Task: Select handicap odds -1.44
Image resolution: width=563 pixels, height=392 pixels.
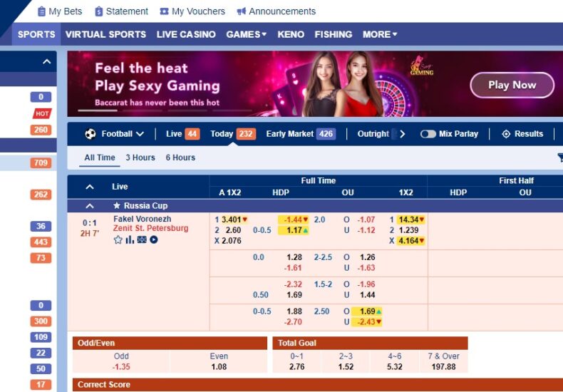Action: click(294, 220)
